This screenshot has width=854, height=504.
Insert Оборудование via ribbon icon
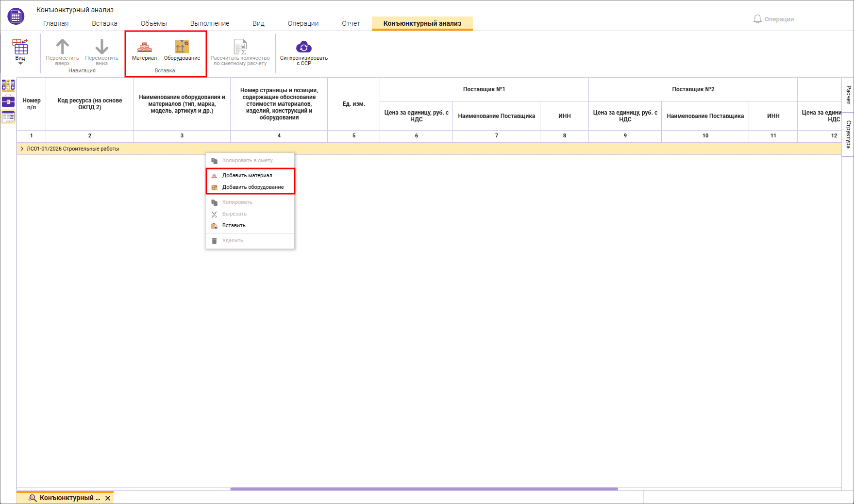click(x=182, y=47)
